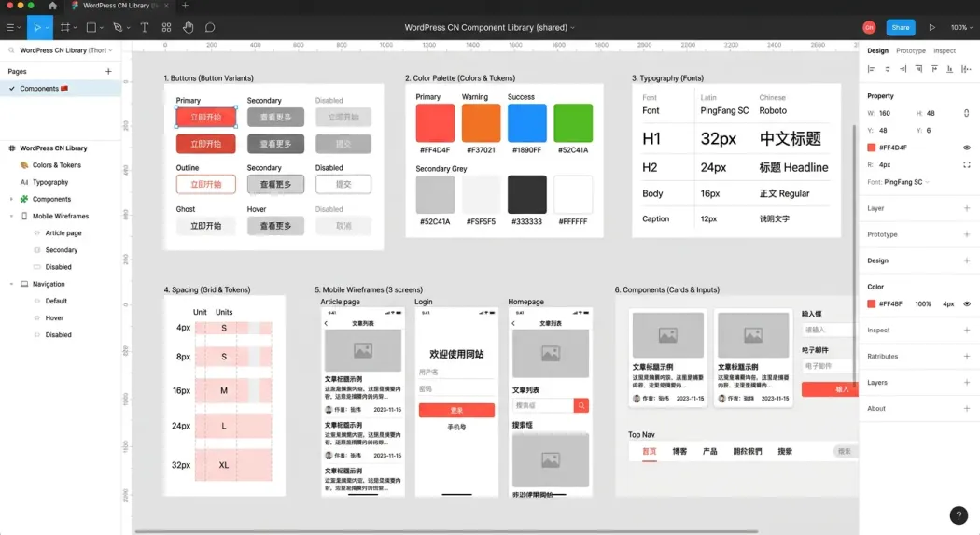Click the corner radius R field
This screenshot has width=980, height=535.
(885, 165)
